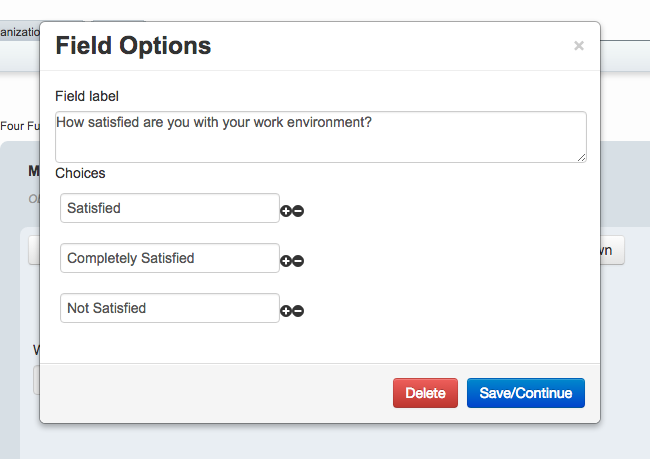Image resolution: width=650 pixels, height=459 pixels.
Task: Click the Field Options dialog title
Action: point(133,45)
